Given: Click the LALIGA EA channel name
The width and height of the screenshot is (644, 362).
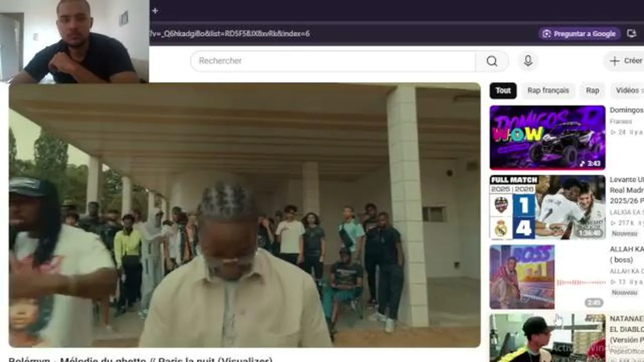Looking at the screenshot, I should [x=626, y=213].
